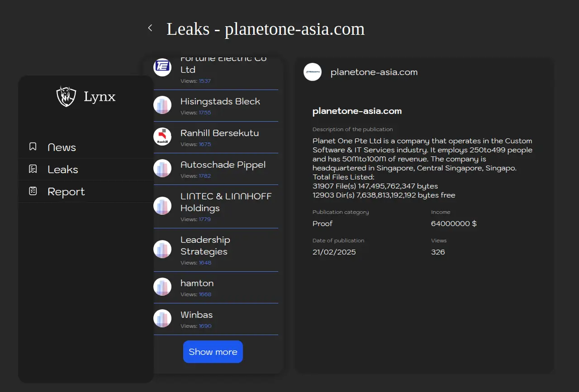579x392 pixels.
Task: Click the back arrow beside Leaks title
Action: pyautogui.click(x=150, y=28)
